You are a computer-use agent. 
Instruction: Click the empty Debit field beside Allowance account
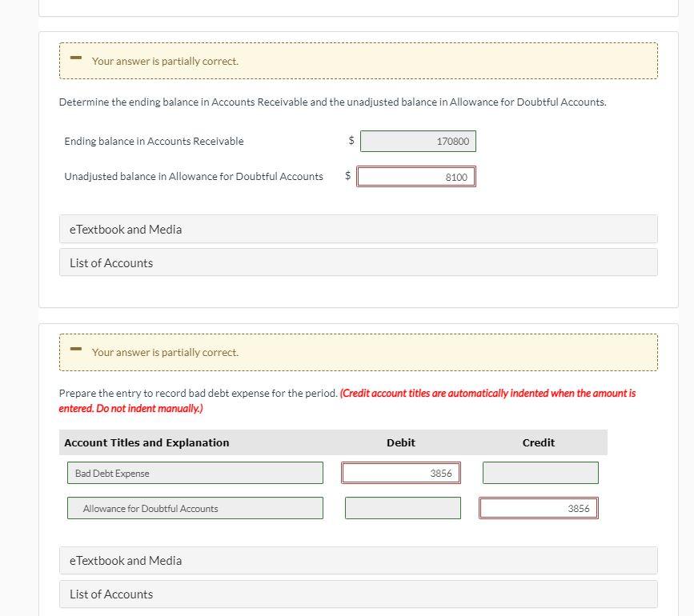(x=401, y=507)
